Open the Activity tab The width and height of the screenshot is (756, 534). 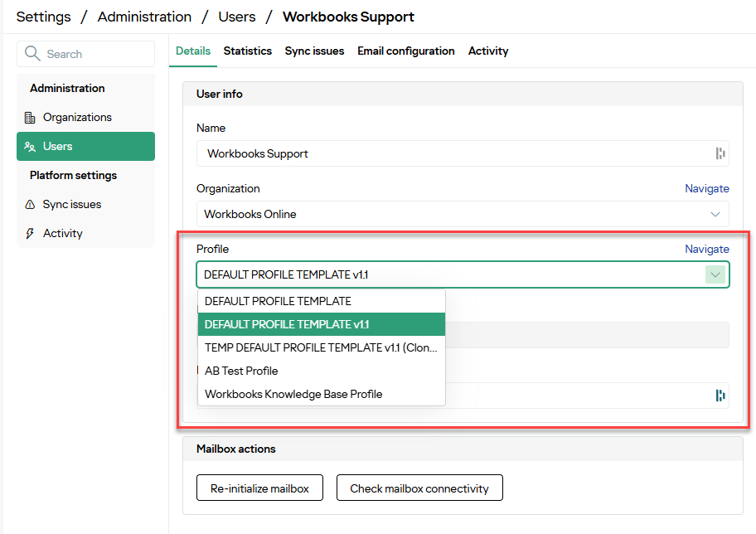[488, 51]
